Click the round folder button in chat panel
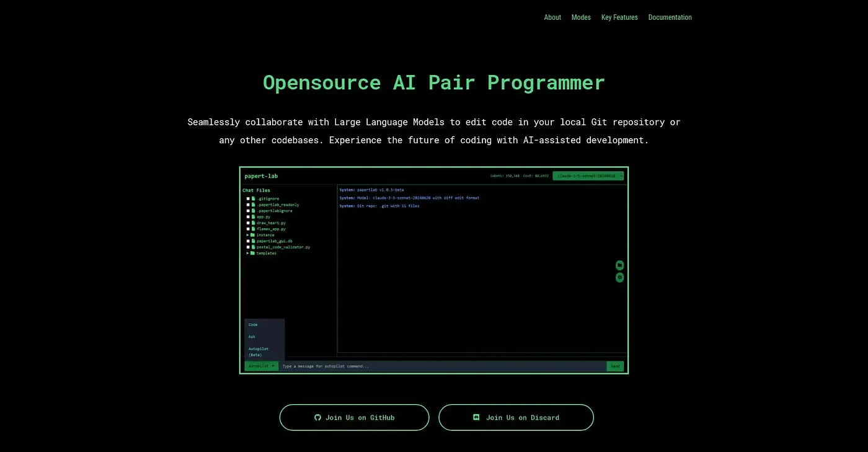This screenshot has height=452, width=868. coord(619,265)
